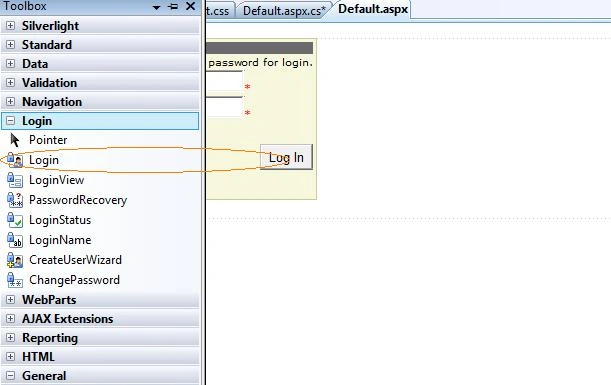
Task: Collapse the Login toolbox group
Action: click(11, 121)
